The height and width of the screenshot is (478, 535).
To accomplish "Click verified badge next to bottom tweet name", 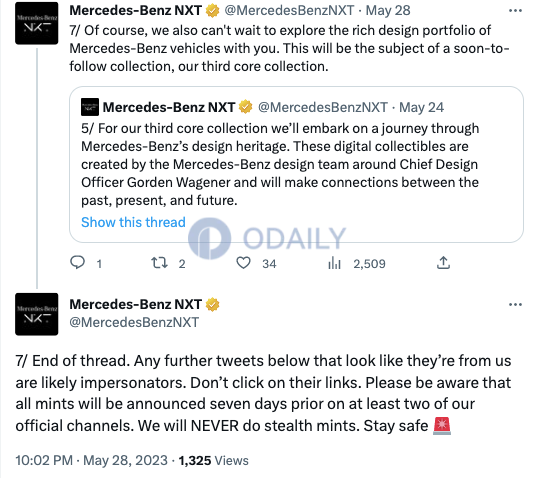I will [212, 304].
